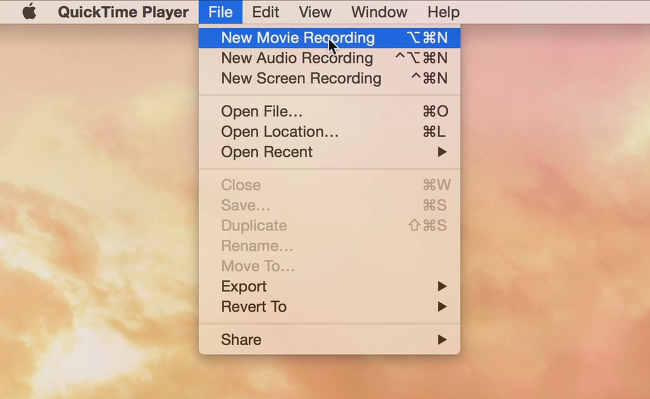
Task: Choose New Movie Recording
Action: [x=330, y=38]
